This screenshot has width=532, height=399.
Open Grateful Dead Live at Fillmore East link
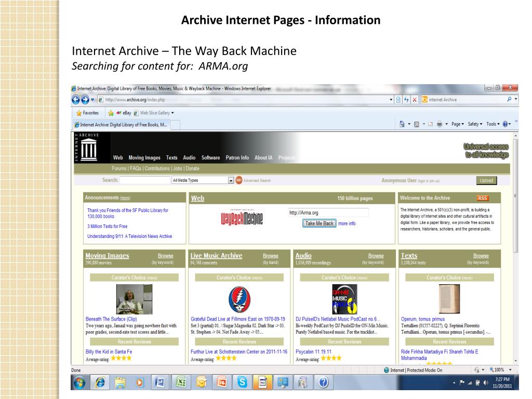237,319
